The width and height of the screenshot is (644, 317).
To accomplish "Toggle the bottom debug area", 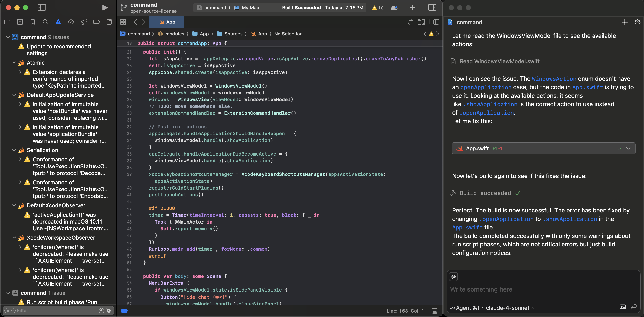I will 435,311.
